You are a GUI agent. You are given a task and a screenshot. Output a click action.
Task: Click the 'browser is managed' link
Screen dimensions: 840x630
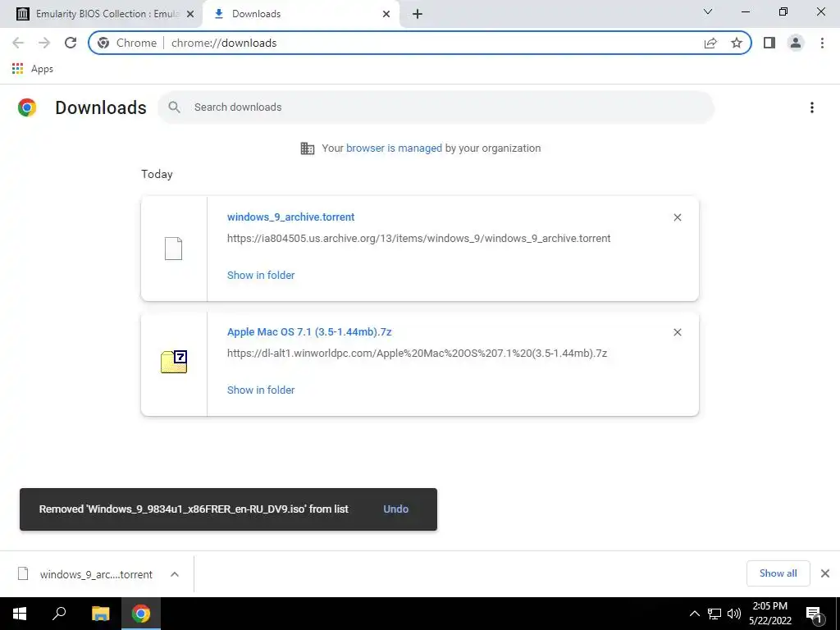pyautogui.click(x=394, y=148)
